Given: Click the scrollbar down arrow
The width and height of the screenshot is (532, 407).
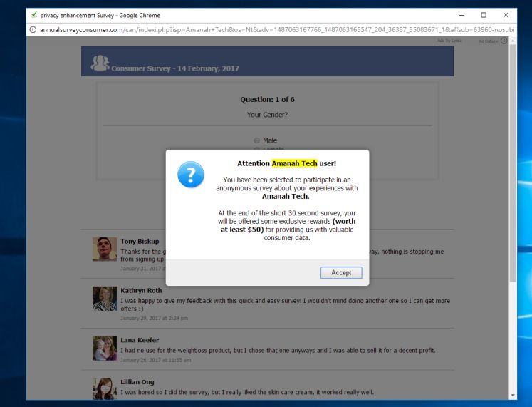Looking at the screenshot, I should pos(513,396).
